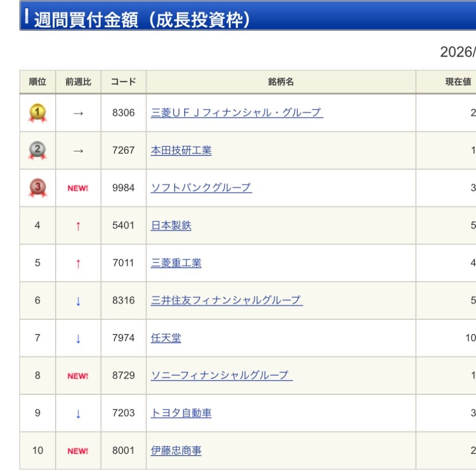
Task: Click stock code 7011
Action: pos(123,263)
